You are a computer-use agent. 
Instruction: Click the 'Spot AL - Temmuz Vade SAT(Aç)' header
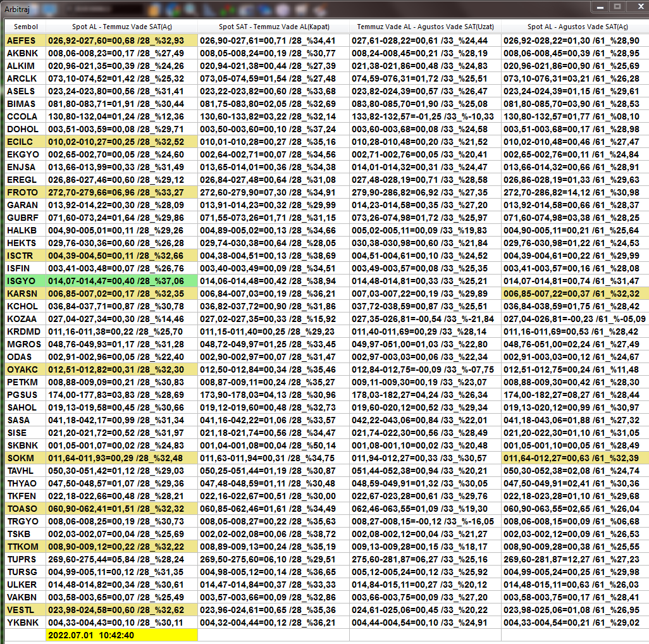[121, 27]
